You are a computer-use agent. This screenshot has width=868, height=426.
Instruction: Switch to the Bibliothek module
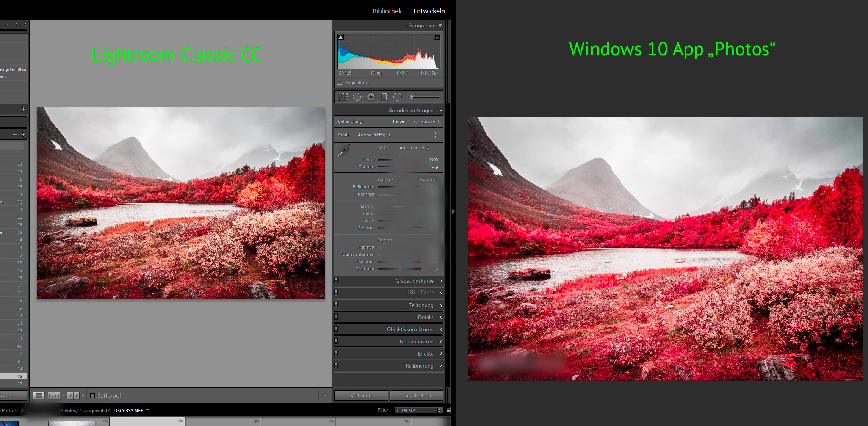387,11
